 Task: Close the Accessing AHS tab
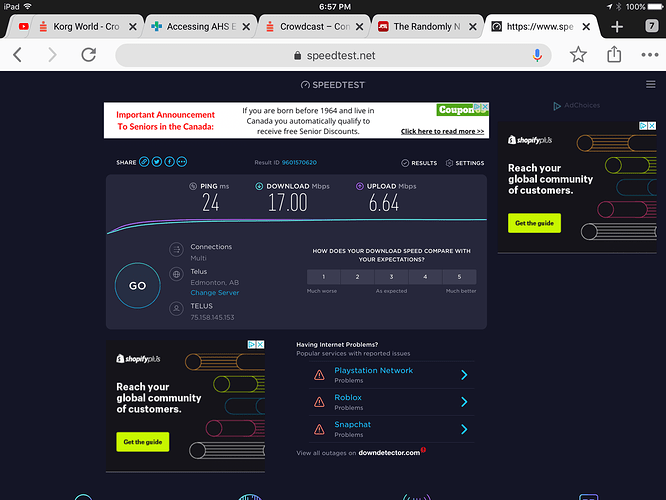point(246,27)
